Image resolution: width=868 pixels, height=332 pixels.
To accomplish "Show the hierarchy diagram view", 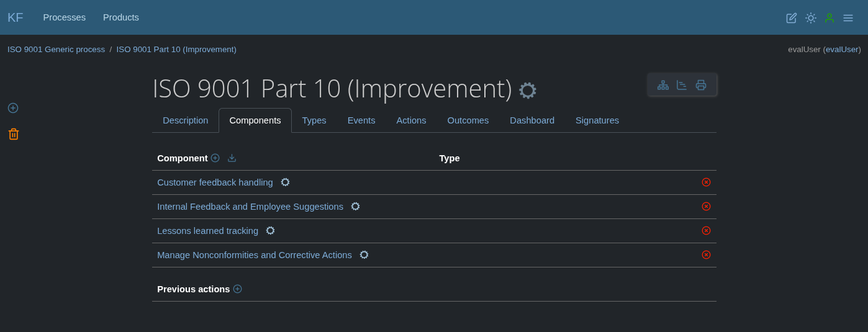I will click(663, 85).
